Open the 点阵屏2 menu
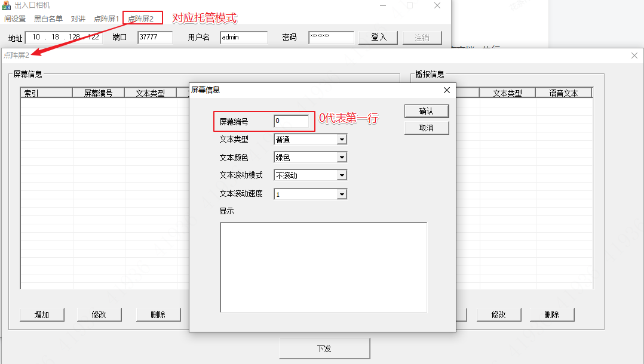 [141, 19]
